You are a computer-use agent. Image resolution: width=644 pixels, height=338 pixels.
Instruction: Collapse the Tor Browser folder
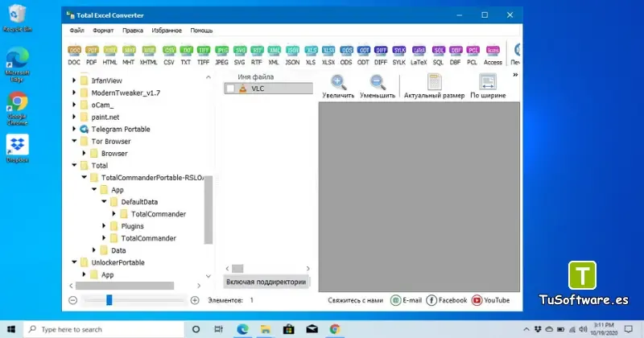point(74,142)
